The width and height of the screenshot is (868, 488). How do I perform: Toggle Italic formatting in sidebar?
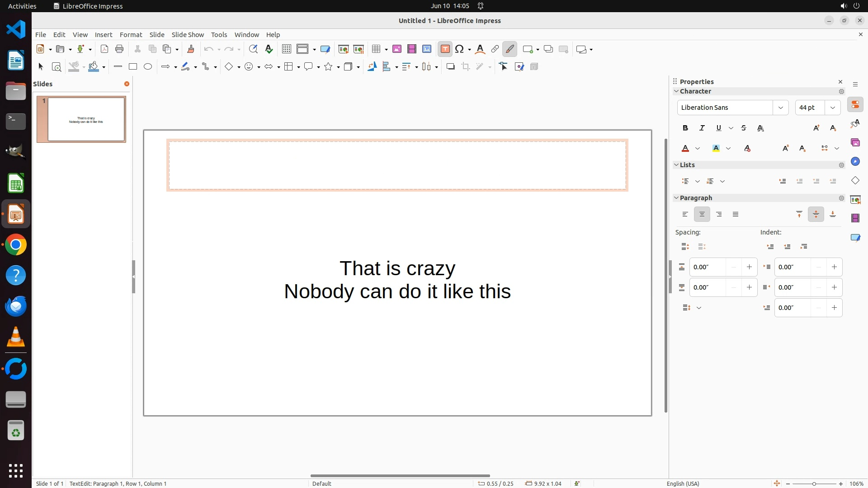[x=702, y=128]
